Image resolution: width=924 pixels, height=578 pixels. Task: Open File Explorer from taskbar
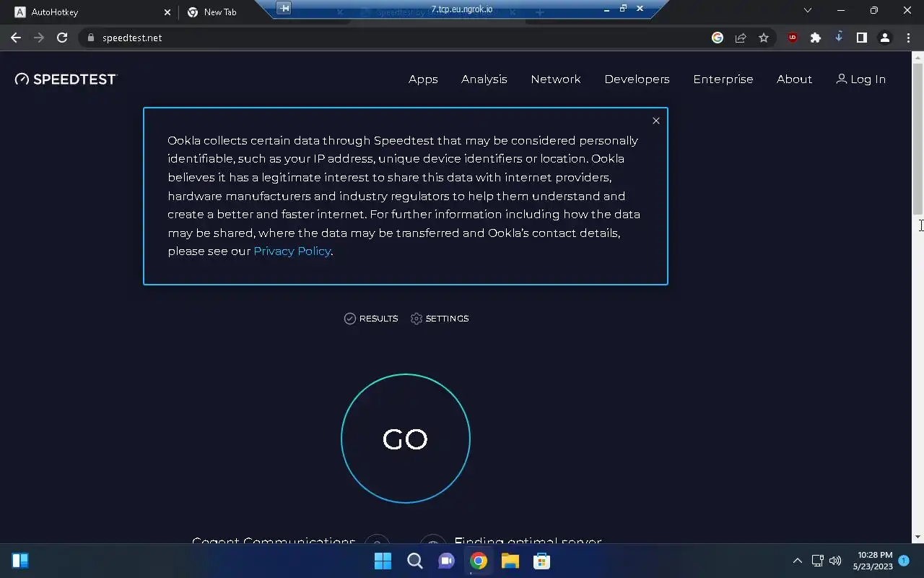(x=510, y=561)
